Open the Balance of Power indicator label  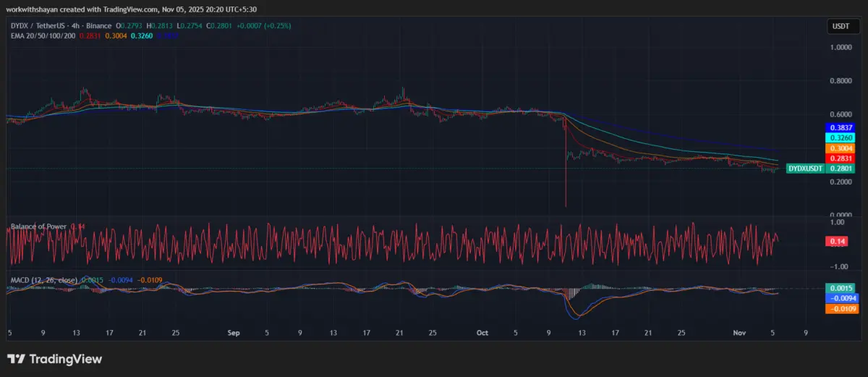[x=38, y=226]
